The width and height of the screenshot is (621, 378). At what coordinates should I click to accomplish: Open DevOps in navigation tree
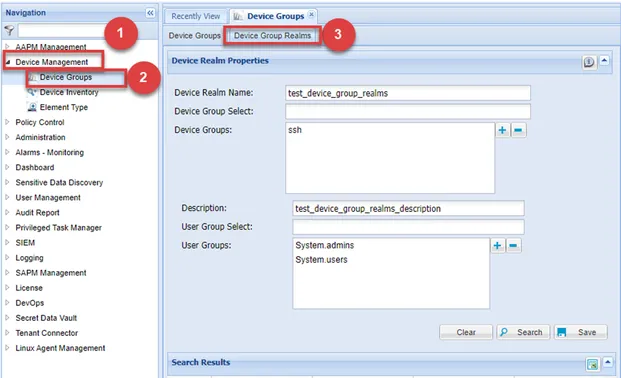pos(30,303)
